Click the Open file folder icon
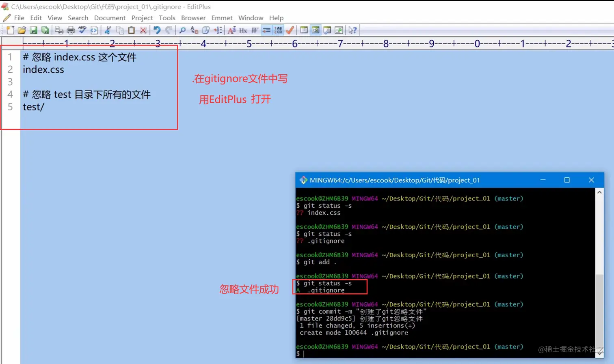 click(22, 30)
